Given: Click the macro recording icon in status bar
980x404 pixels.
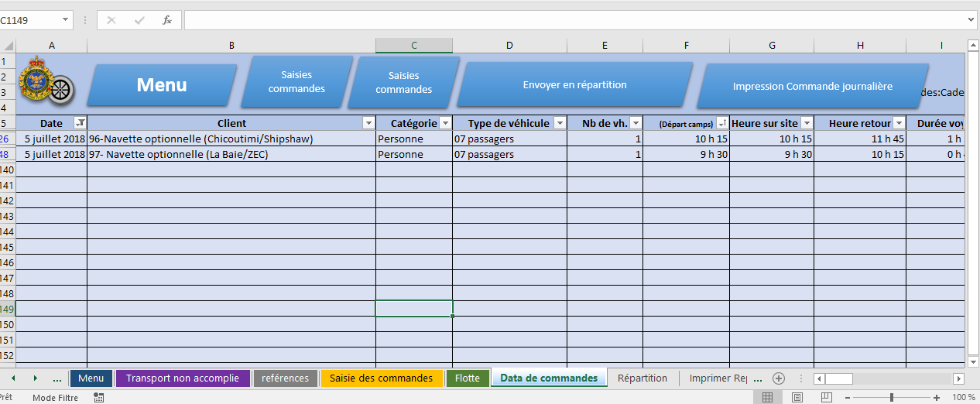Looking at the screenshot, I should pyautogui.click(x=99, y=397).
